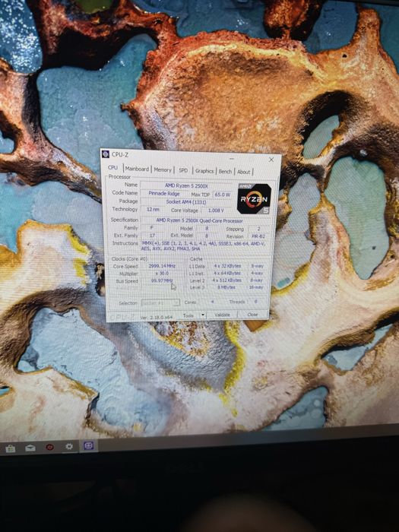Click the Cores value 4
Screen dimensions: 399x532
click(212, 302)
